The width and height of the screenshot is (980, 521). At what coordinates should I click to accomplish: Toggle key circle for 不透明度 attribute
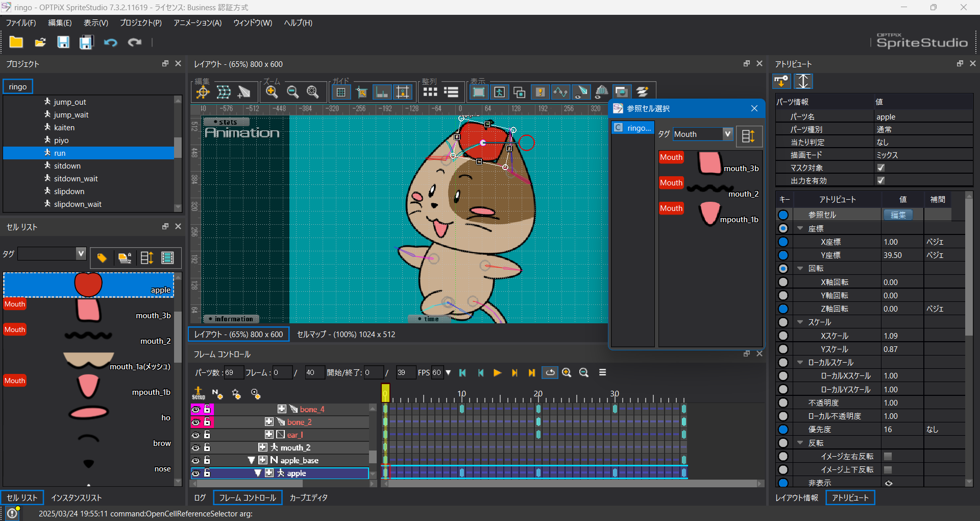(x=783, y=402)
